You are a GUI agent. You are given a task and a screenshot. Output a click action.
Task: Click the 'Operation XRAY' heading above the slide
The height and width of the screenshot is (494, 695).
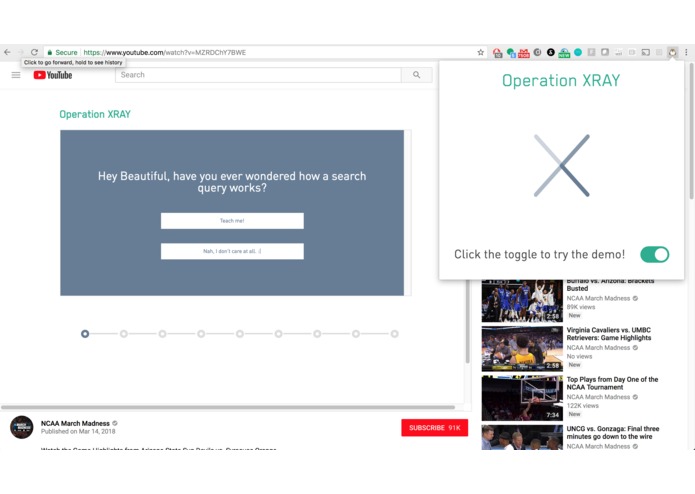[95, 114]
